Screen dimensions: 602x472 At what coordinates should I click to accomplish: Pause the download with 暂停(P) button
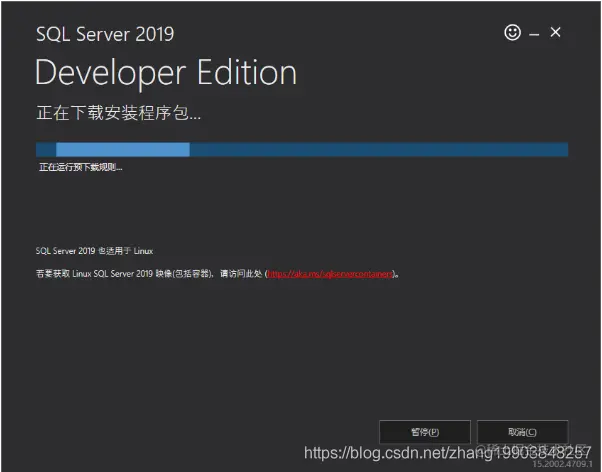click(x=425, y=432)
